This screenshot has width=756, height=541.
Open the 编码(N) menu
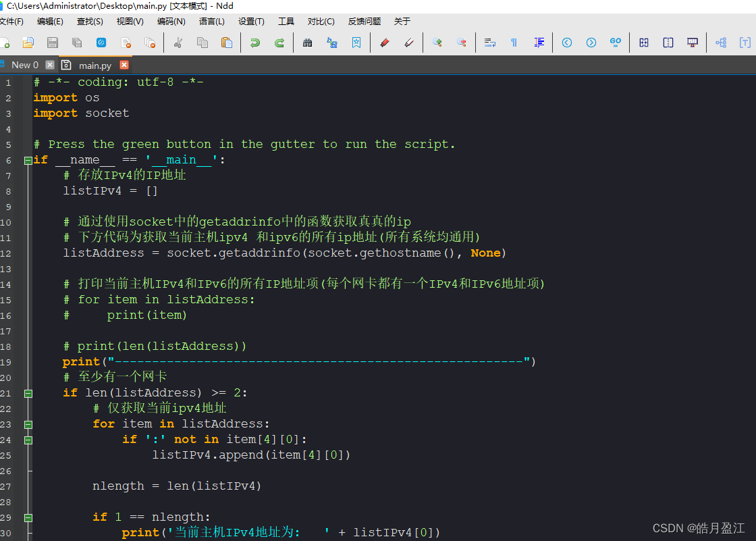171,21
